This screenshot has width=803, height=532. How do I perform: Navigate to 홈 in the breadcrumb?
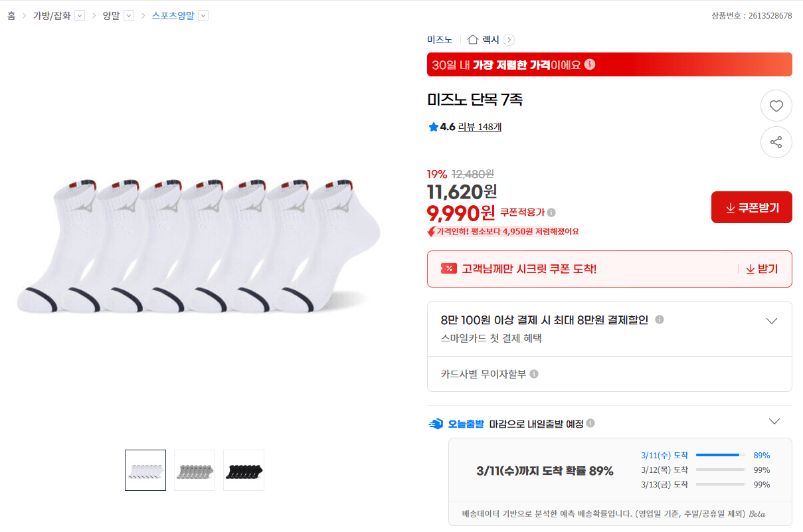[x=10, y=15]
